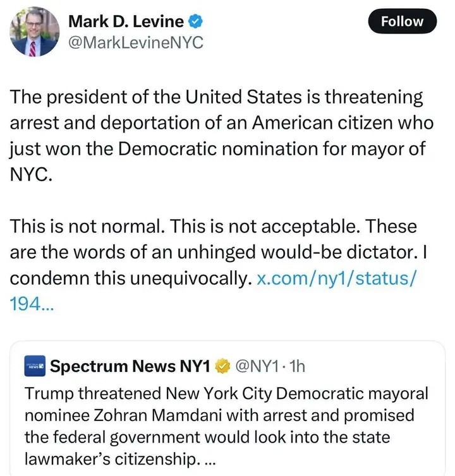Open the Spectrum News NY1 account name
The image size is (455, 476).
point(131,366)
